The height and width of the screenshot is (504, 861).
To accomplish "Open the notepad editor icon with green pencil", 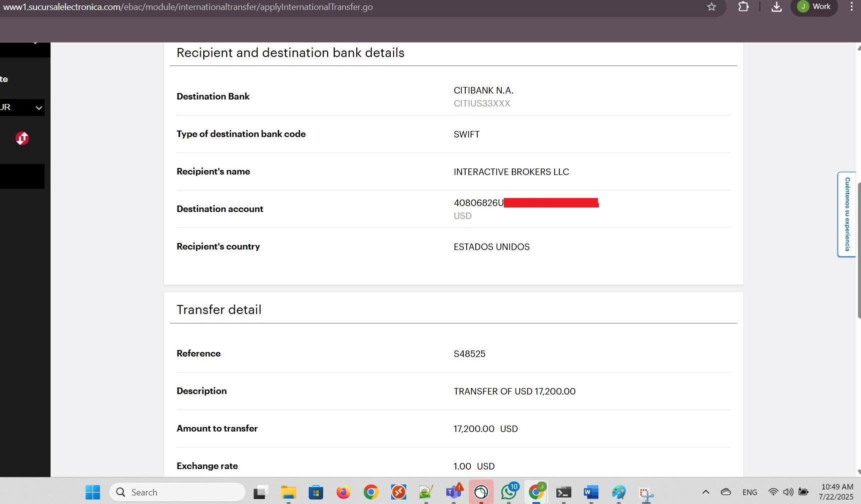I will (x=426, y=492).
